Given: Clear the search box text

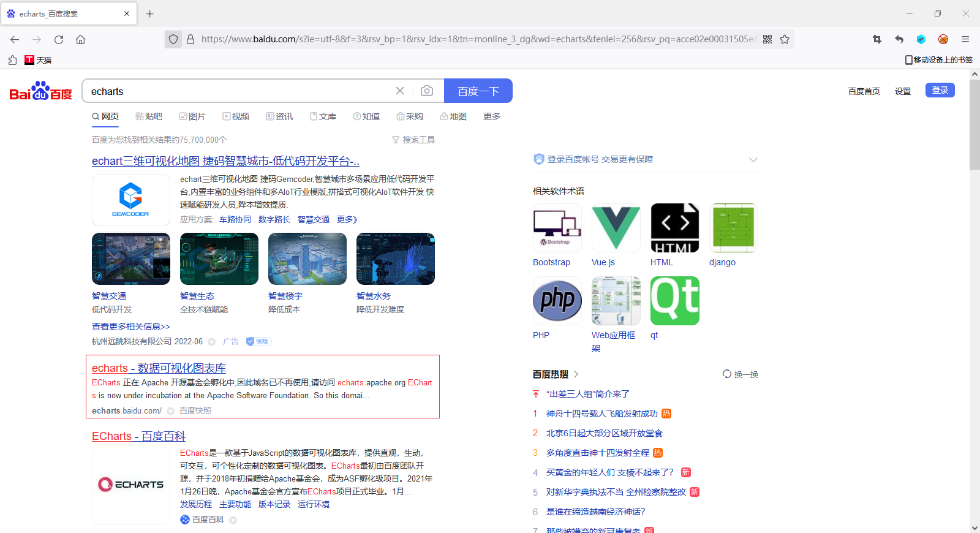Looking at the screenshot, I should tap(400, 91).
